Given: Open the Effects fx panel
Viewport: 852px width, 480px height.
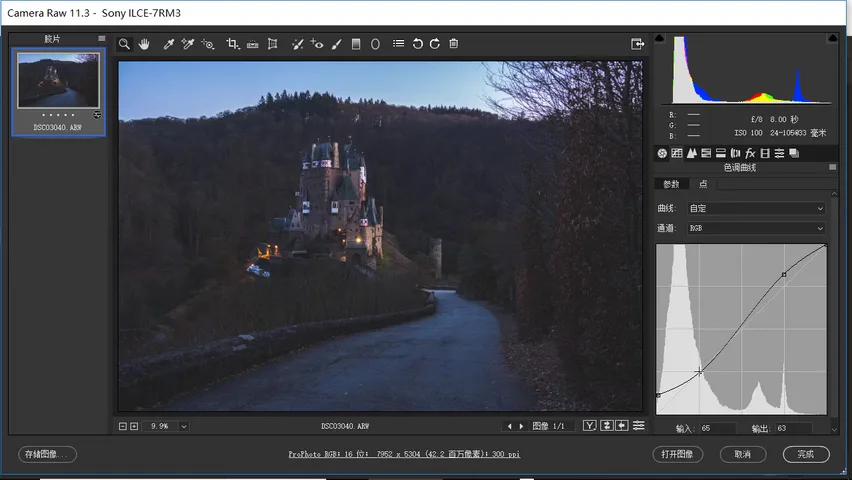Looking at the screenshot, I should pyautogui.click(x=750, y=153).
